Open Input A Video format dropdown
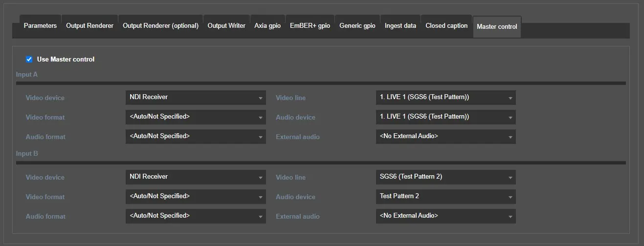This screenshot has height=246, width=644. pos(196,117)
